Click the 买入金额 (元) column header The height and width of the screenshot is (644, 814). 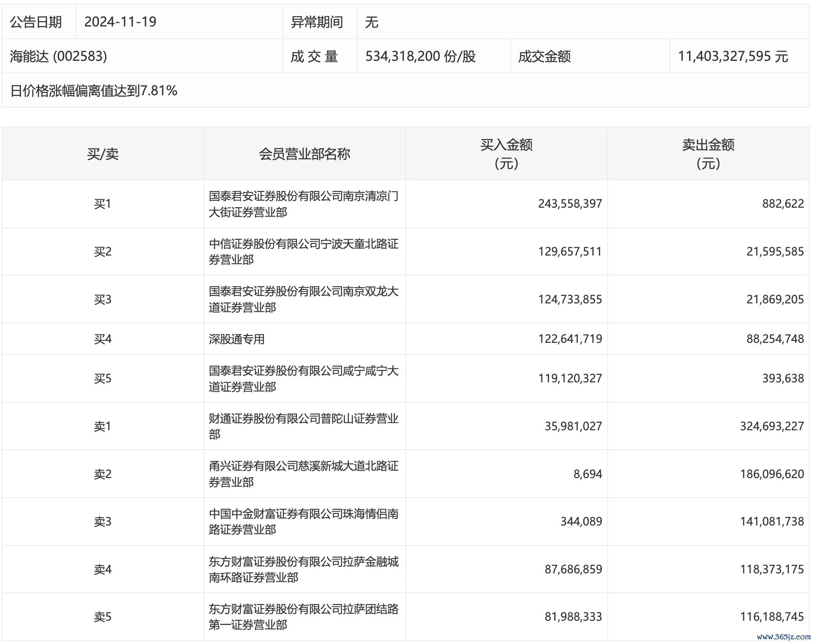point(506,154)
